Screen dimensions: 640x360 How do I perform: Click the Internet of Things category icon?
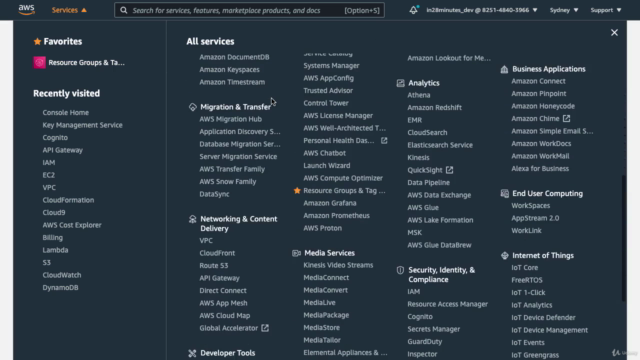pos(504,256)
